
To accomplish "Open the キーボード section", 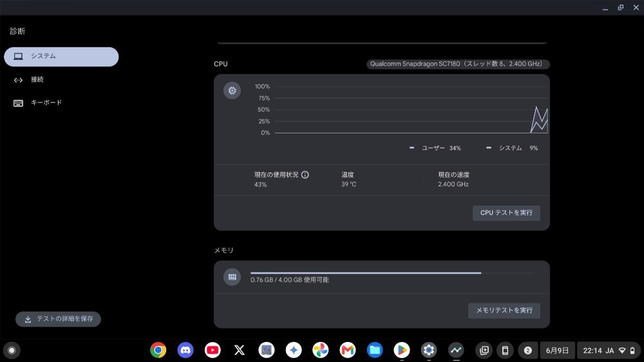I will (x=61, y=102).
